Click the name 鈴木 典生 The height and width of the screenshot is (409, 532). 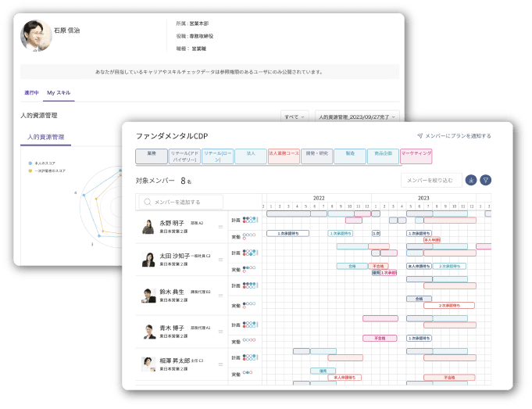coord(172,292)
